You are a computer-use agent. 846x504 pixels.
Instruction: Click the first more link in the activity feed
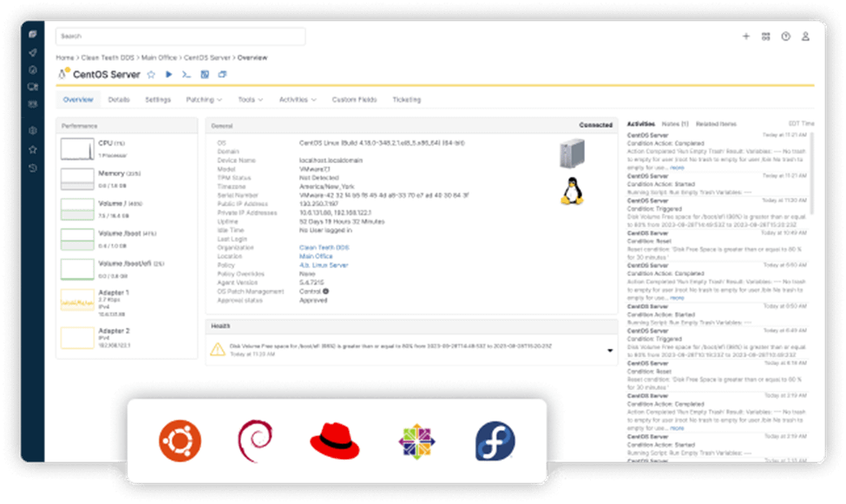tap(677, 167)
